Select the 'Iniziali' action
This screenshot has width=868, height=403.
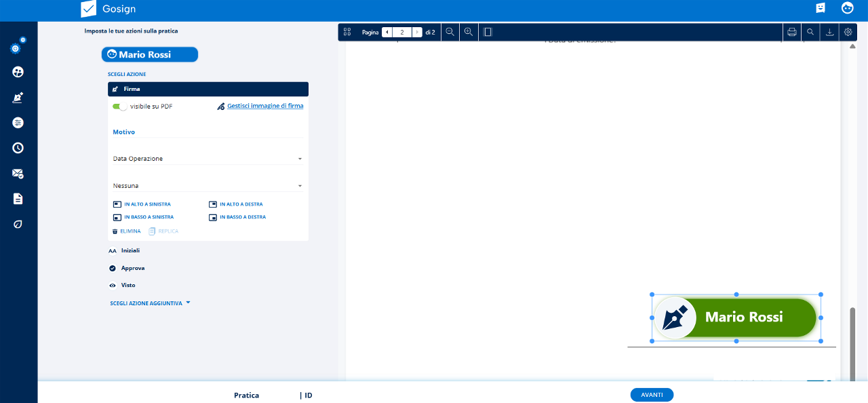[130, 250]
